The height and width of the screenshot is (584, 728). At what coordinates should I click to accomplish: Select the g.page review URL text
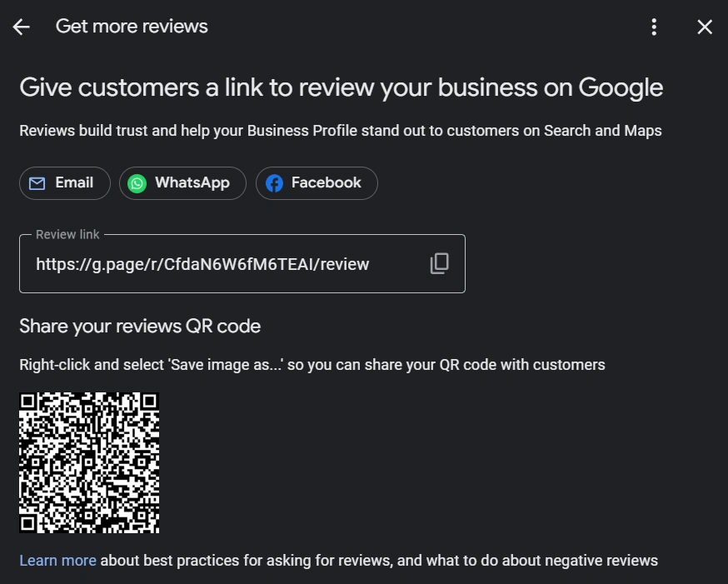click(202, 264)
